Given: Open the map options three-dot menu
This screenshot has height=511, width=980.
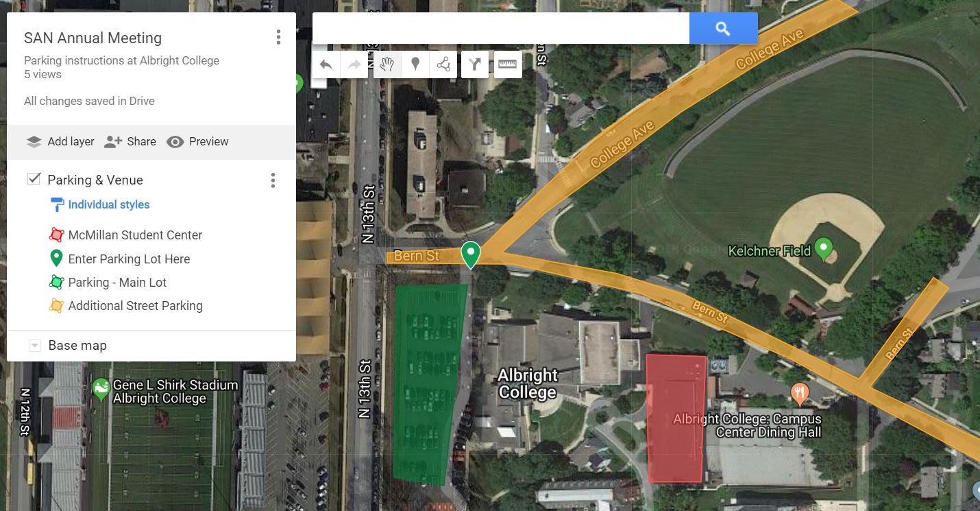Looking at the screenshot, I should point(278,37).
